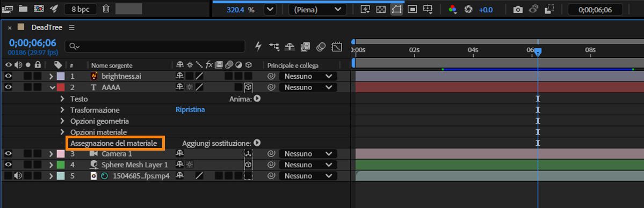Delete selected item with trash icon

(x=106, y=9)
